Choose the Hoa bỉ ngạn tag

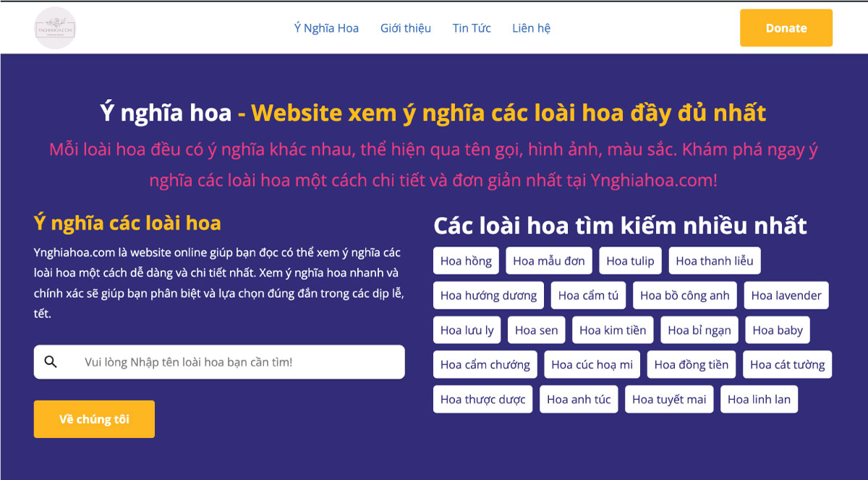[x=699, y=330]
